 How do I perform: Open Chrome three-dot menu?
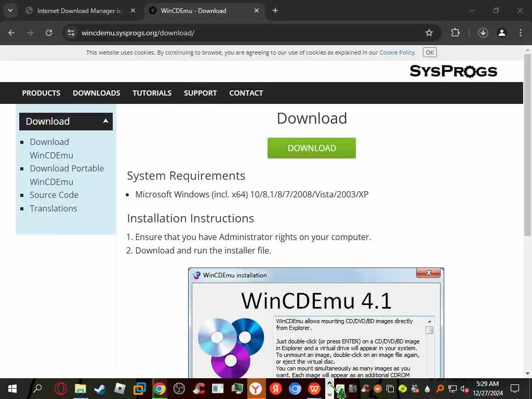(x=521, y=33)
